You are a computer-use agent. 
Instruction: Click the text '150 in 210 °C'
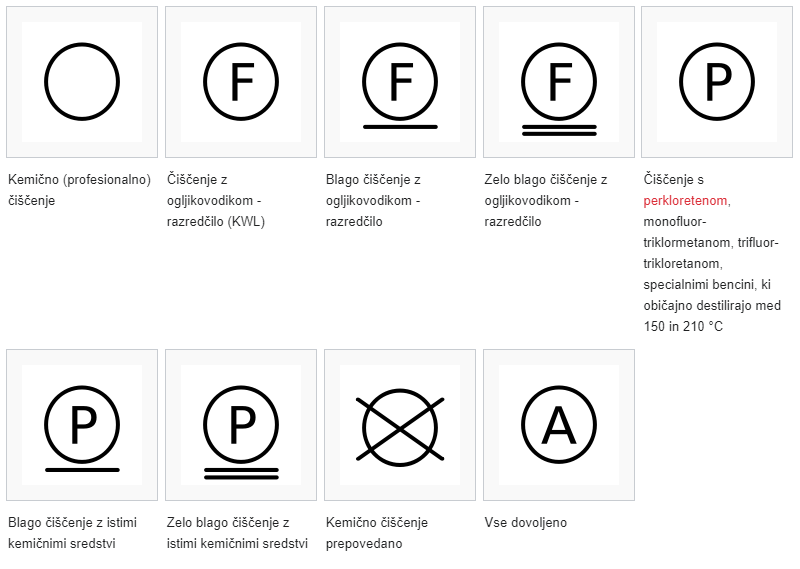point(683,327)
